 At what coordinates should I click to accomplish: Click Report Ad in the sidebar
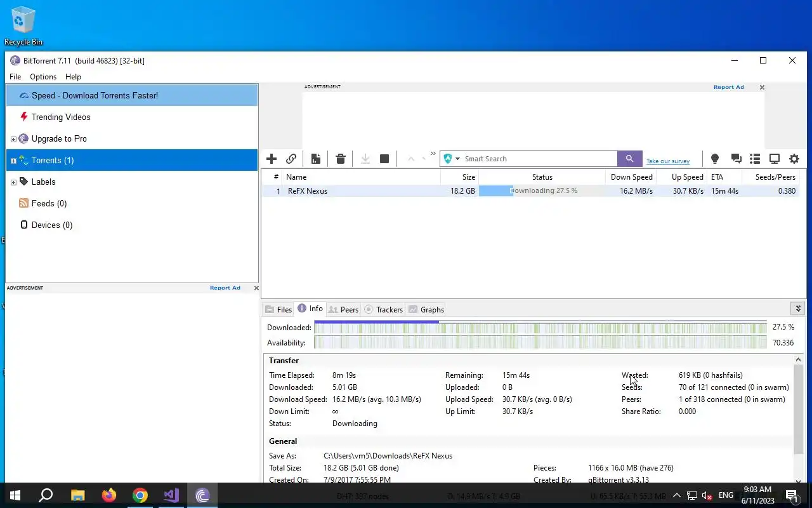pos(225,288)
